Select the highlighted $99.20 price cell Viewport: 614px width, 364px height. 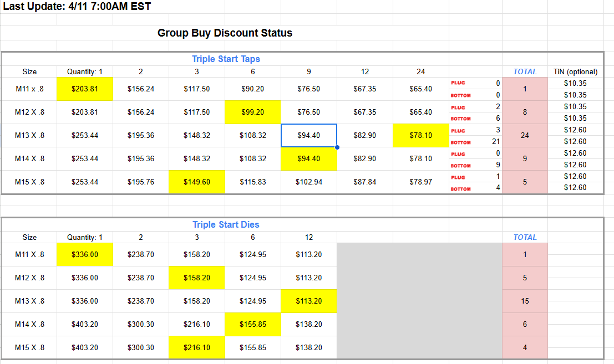(x=253, y=112)
